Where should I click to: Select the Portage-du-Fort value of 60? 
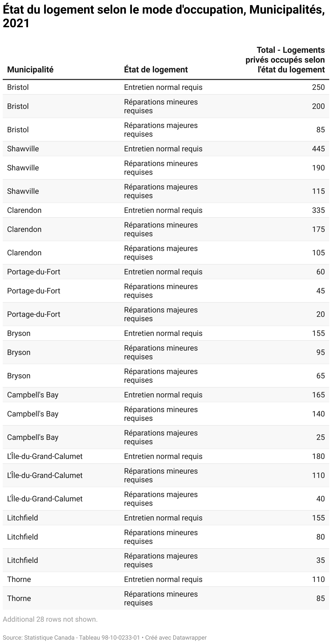321,272
